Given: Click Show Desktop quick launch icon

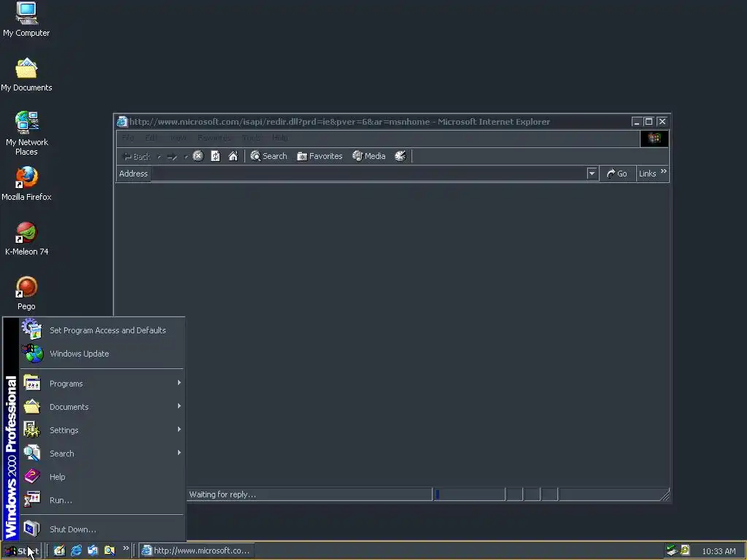Looking at the screenshot, I should click(x=59, y=551).
